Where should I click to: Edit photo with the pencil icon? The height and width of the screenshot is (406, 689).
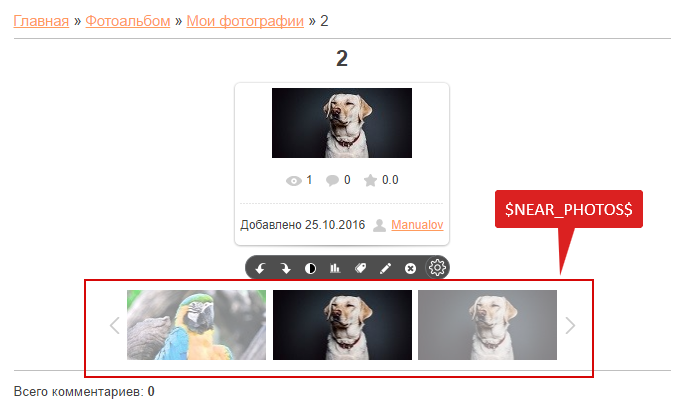tap(385, 268)
